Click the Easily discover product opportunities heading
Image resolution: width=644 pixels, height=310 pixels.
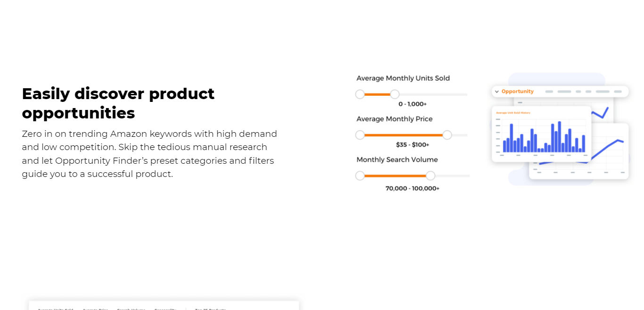click(x=118, y=103)
